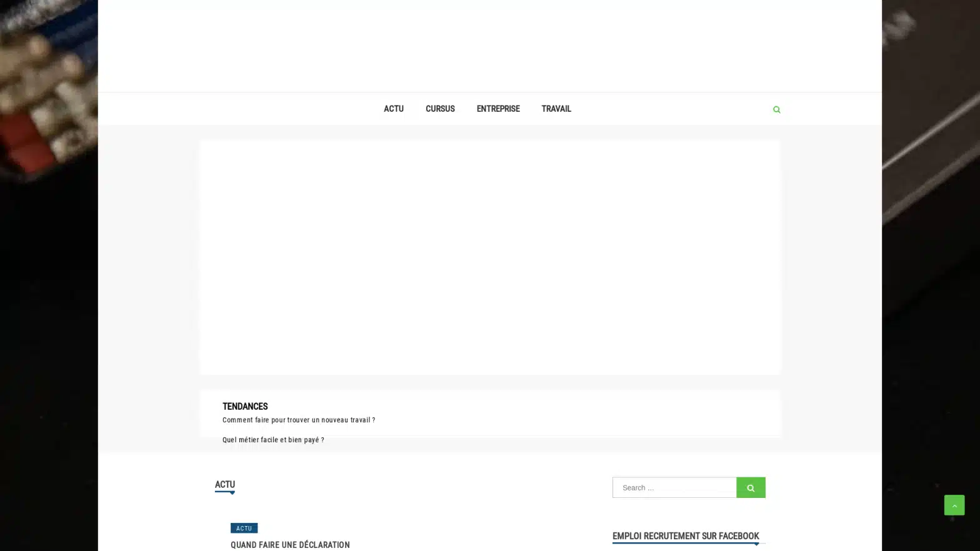This screenshot has height=551, width=980.
Task: Click the blue ACTU category badge
Action: [x=244, y=528]
